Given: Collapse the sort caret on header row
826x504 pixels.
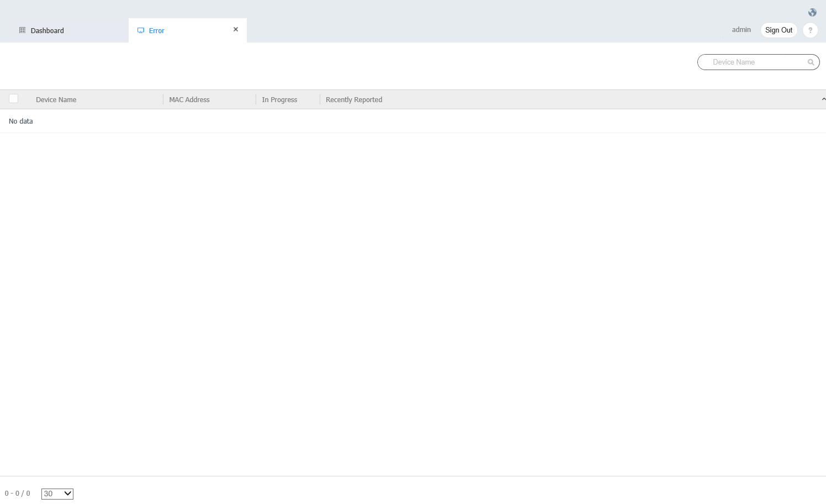Looking at the screenshot, I should click(823, 98).
